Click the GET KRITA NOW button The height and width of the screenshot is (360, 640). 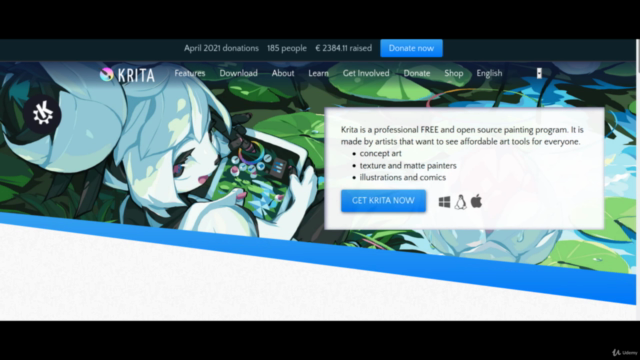tap(383, 200)
